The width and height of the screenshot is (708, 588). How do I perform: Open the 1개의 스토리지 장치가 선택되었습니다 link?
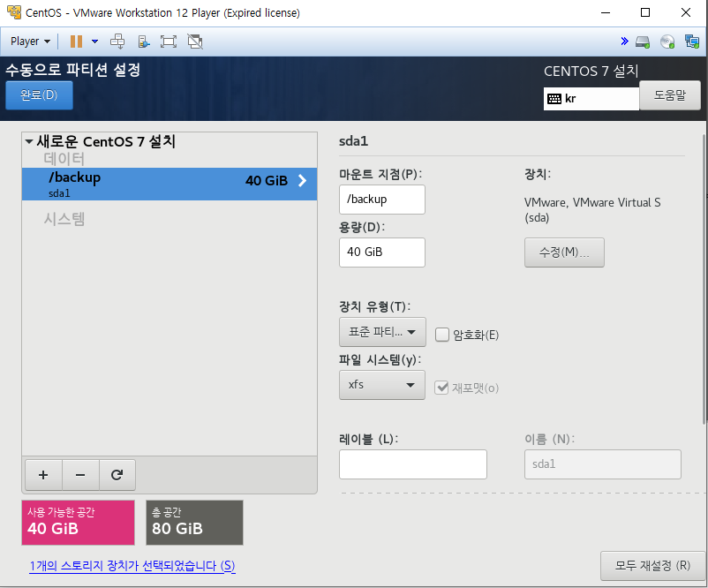tap(132, 565)
